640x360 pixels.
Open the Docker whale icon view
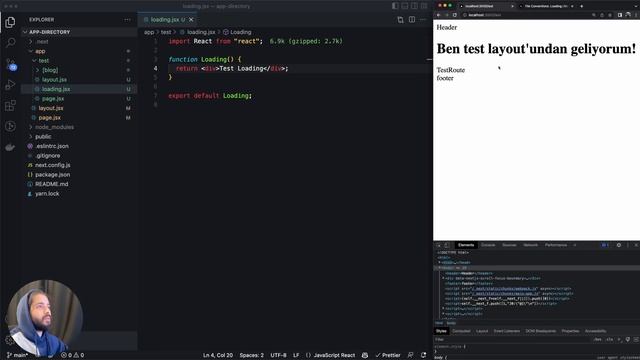point(10,147)
